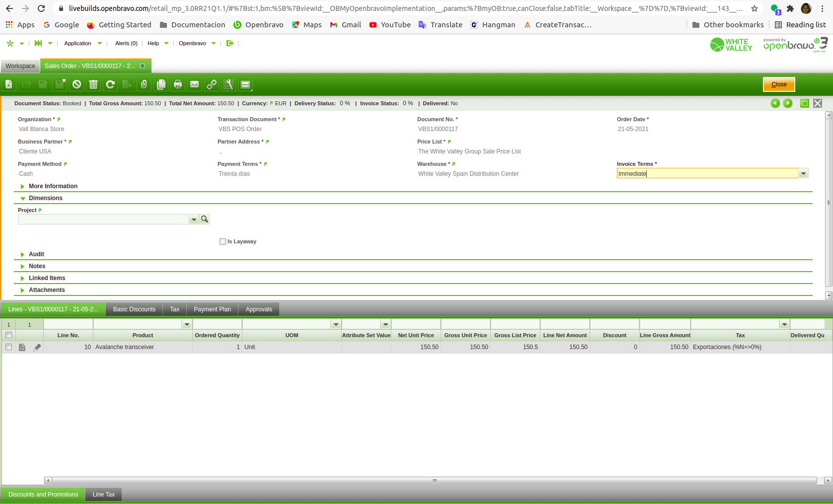The height and width of the screenshot is (504, 833).
Task: Open the Project dropdown arrow
Action: [x=194, y=219]
